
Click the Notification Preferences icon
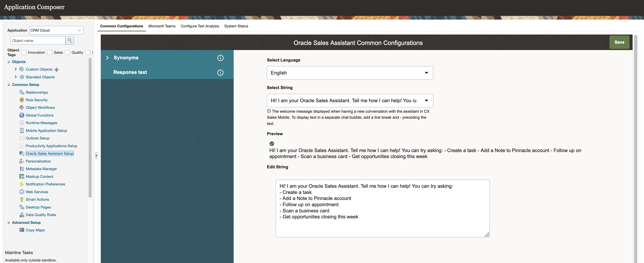pyautogui.click(x=22, y=184)
